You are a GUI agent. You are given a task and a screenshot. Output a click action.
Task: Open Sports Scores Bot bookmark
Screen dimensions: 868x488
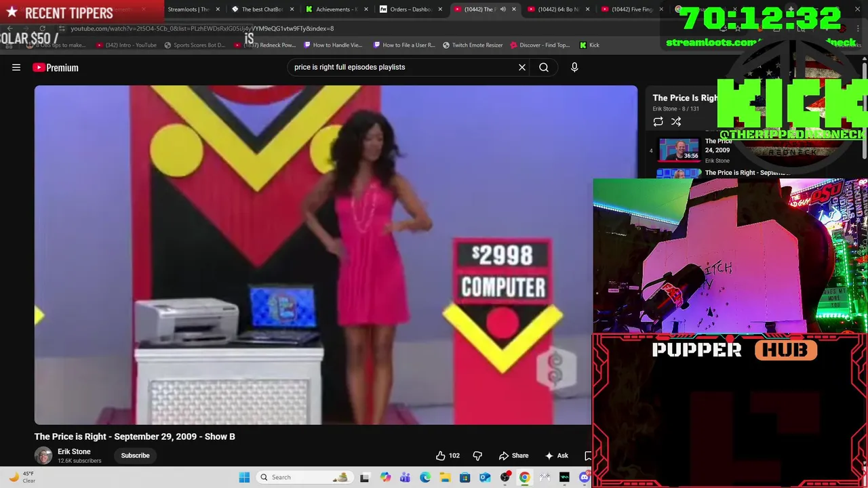pyautogui.click(x=193, y=45)
